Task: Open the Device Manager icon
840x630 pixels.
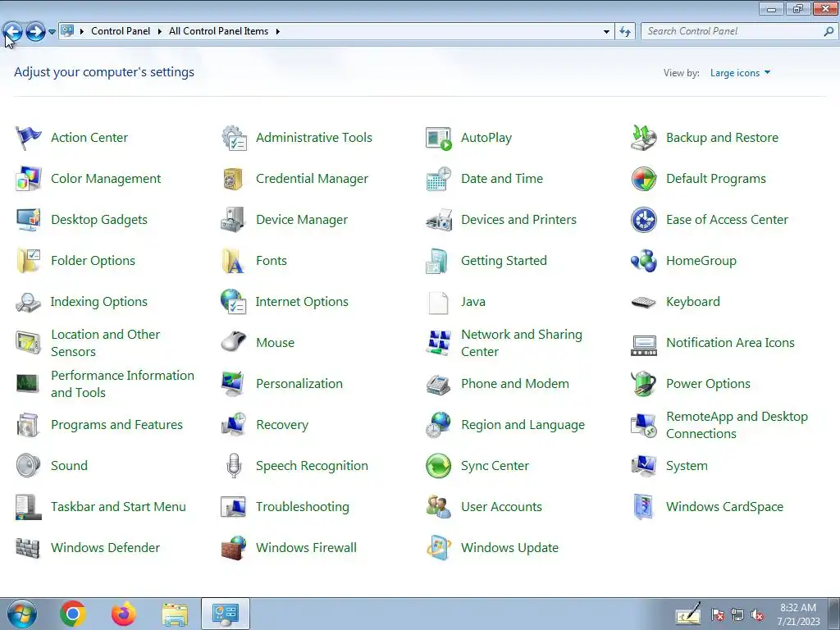Action: click(233, 220)
